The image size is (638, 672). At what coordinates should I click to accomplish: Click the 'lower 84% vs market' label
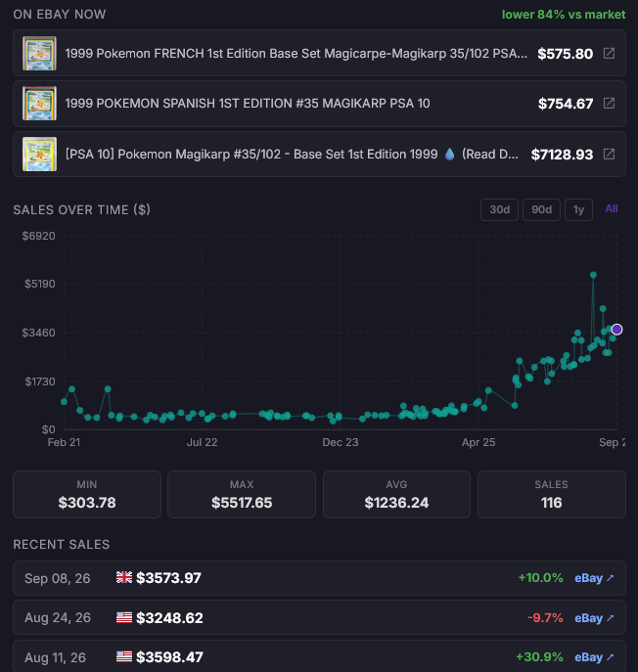pyautogui.click(x=564, y=14)
